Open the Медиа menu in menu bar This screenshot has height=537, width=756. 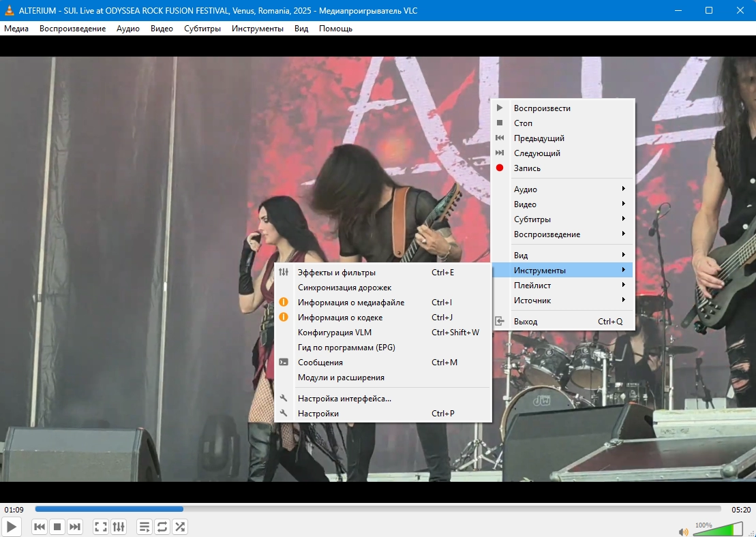pyautogui.click(x=16, y=29)
